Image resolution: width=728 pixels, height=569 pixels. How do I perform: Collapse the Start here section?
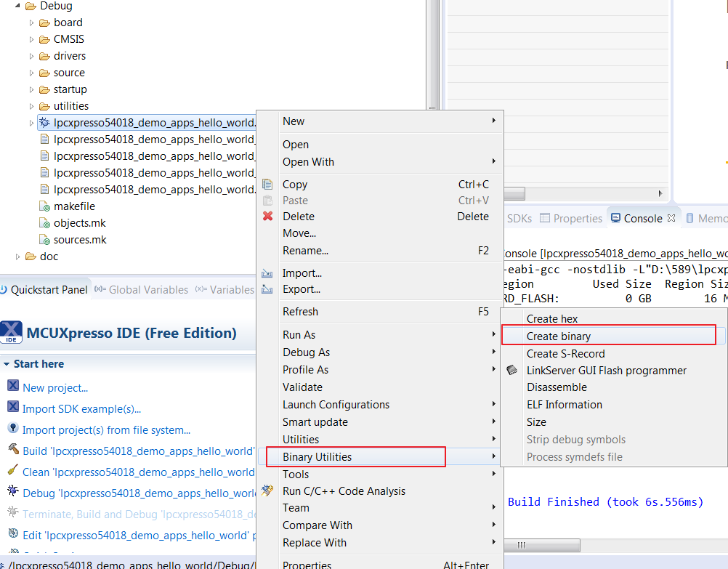click(x=6, y=364)
